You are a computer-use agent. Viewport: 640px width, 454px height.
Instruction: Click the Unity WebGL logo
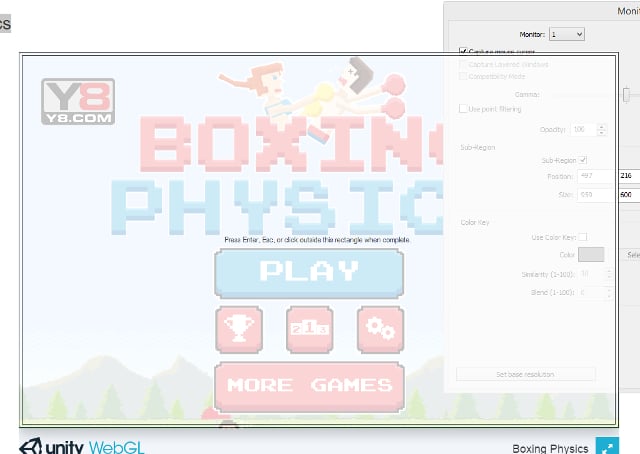[x=82, y=447]
